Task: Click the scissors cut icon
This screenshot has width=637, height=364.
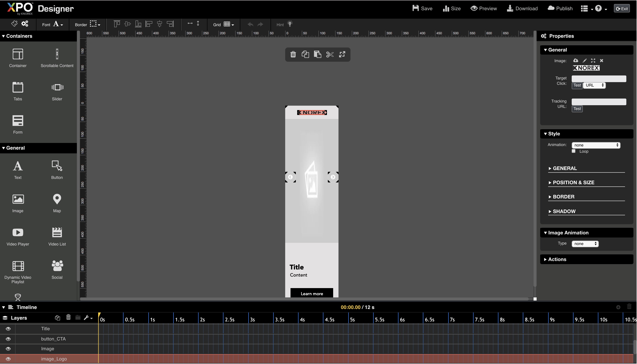Action: 330,54
